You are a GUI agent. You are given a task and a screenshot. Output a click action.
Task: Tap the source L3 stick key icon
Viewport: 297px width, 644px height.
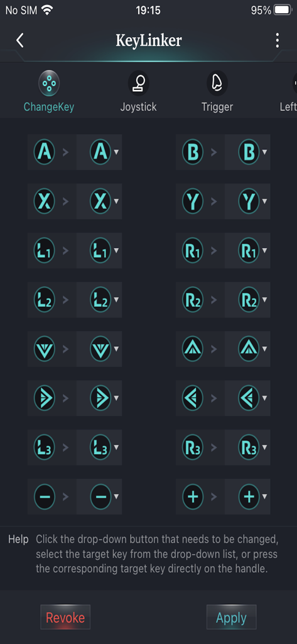[x=45, y=447]
